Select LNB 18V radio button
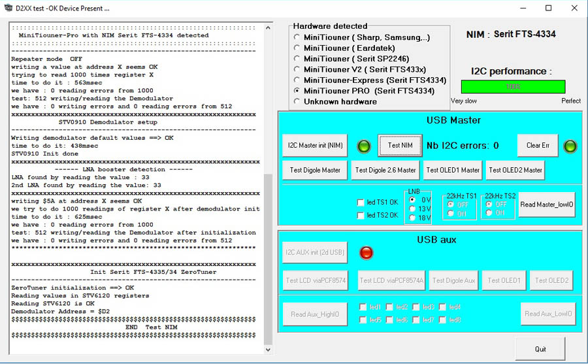The height and width of the screenshot is (364, 588). tap(412, 218)
